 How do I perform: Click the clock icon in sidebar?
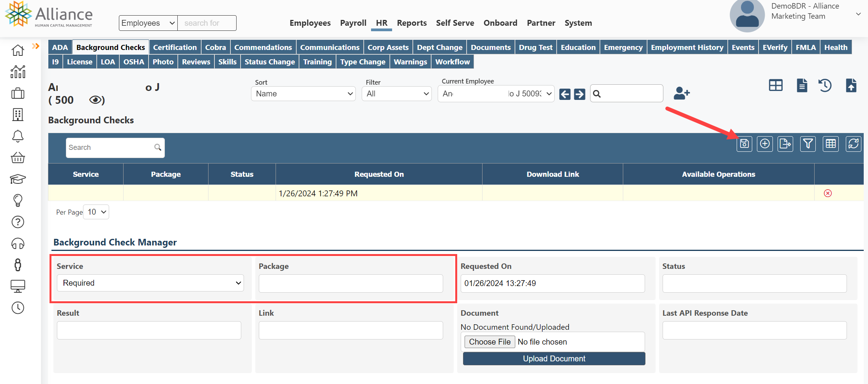18,308
